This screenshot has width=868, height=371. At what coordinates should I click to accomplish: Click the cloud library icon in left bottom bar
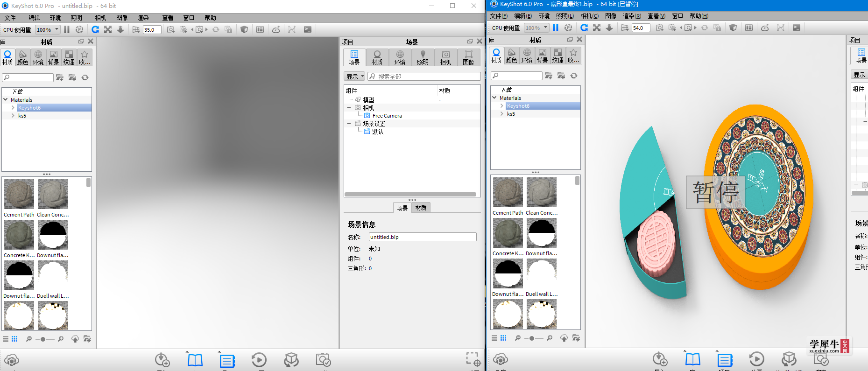[12, 360]
